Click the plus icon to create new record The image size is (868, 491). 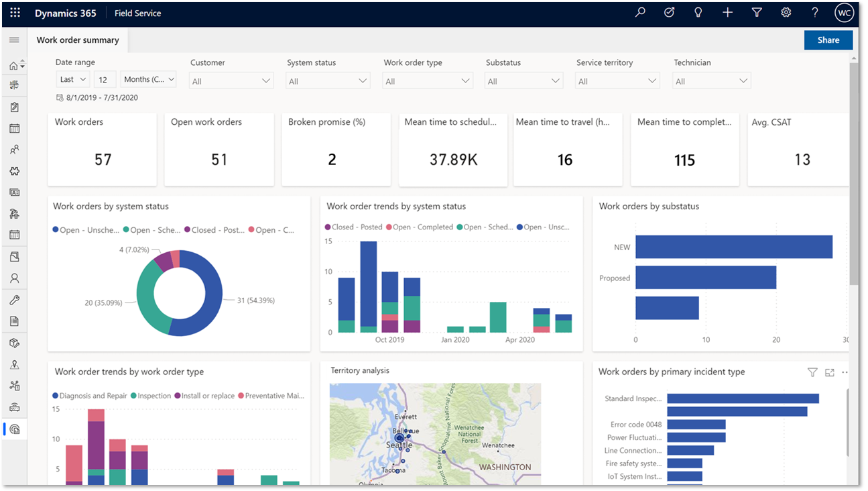click(727, 13)
